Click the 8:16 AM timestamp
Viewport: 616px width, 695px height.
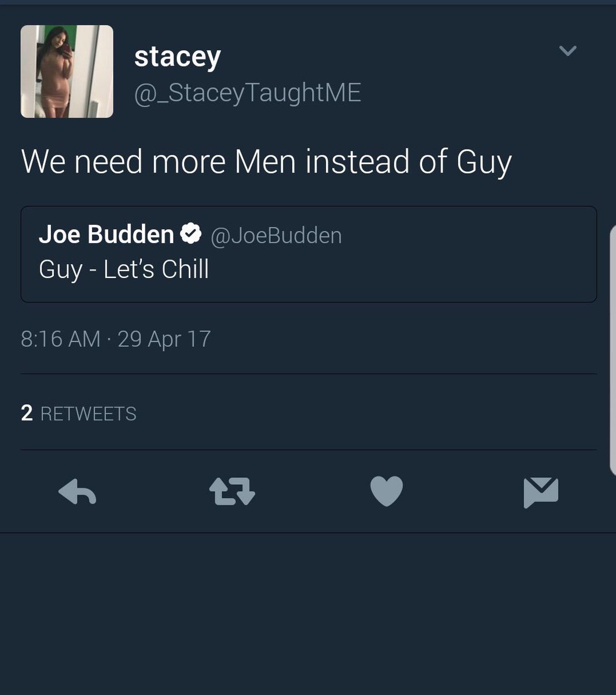point(61,339)
